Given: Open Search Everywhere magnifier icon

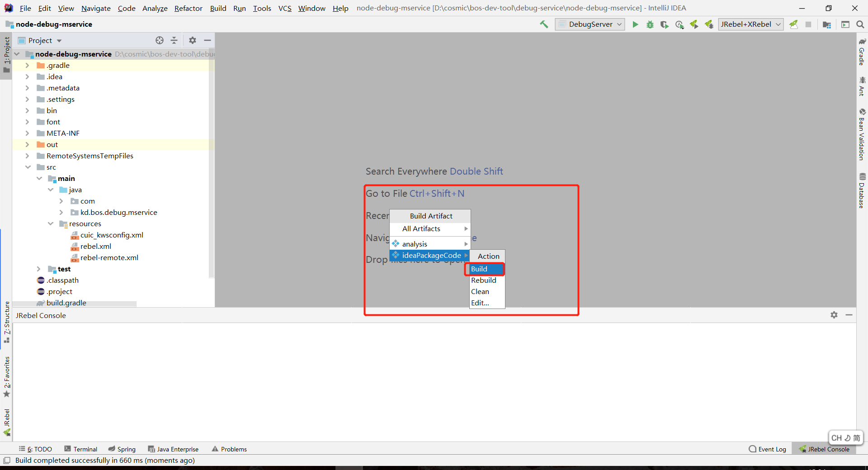Looking at the screenshot, I should [860, 24].
